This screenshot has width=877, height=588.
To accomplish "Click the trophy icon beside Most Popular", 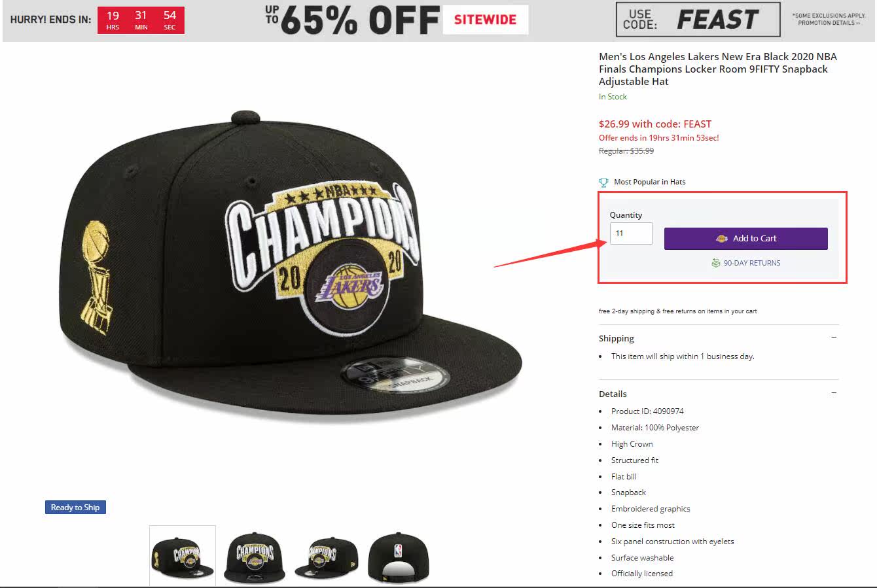I will pos(603,182).
